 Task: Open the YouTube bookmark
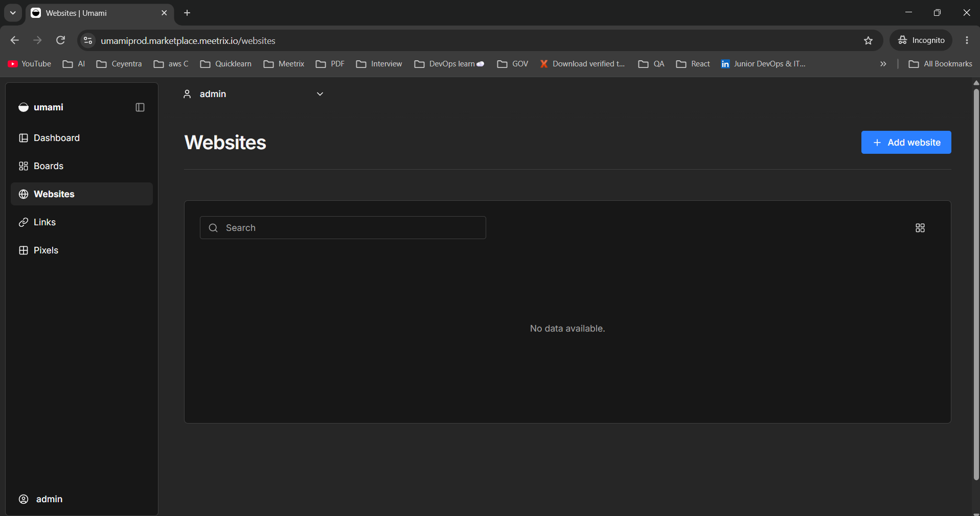(x=30, y=64)
